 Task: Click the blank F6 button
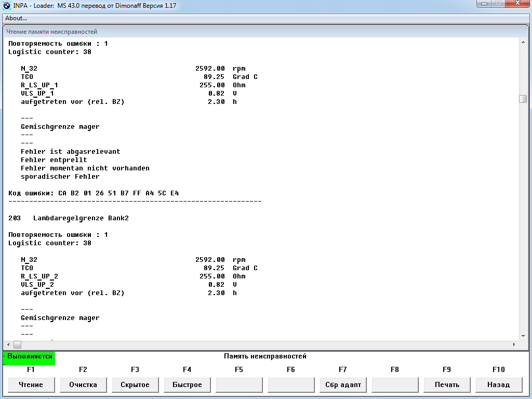pos(291,385)
